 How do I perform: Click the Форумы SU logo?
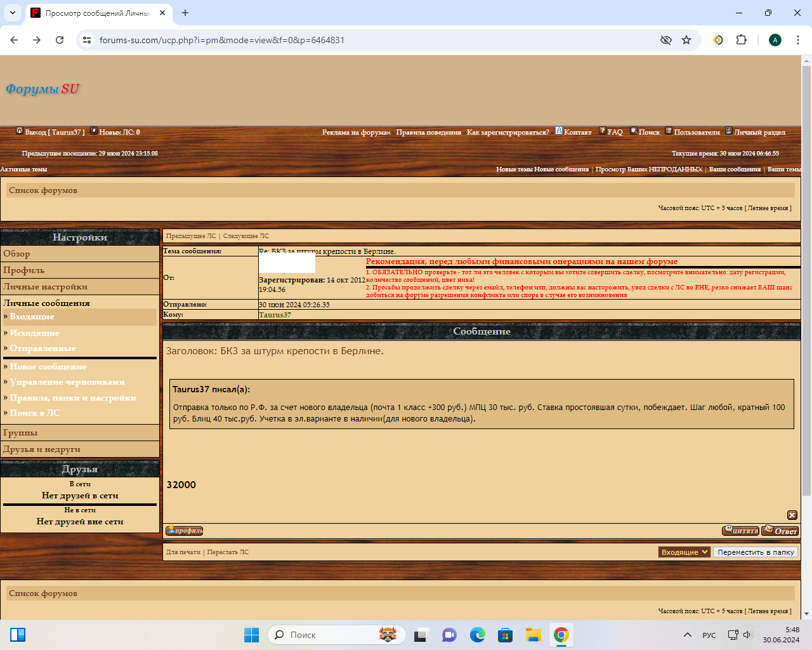coord(43,89)
